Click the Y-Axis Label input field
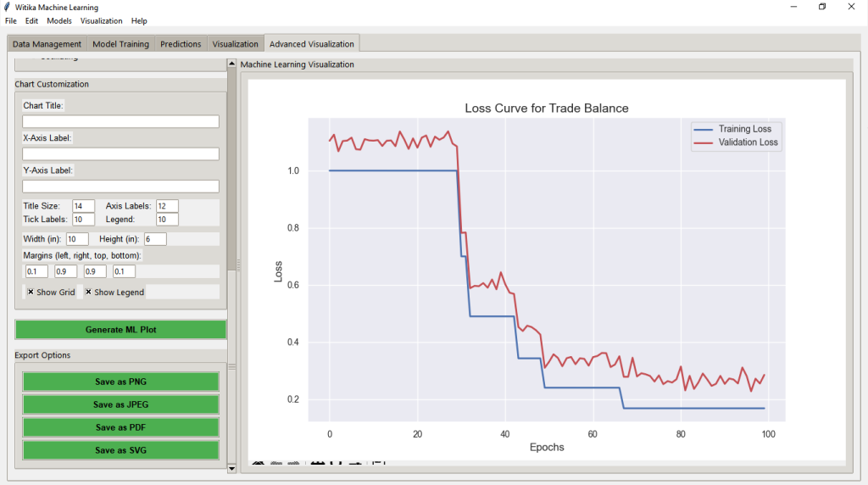This screenshot has width=868, height=485. coord(120,187)
